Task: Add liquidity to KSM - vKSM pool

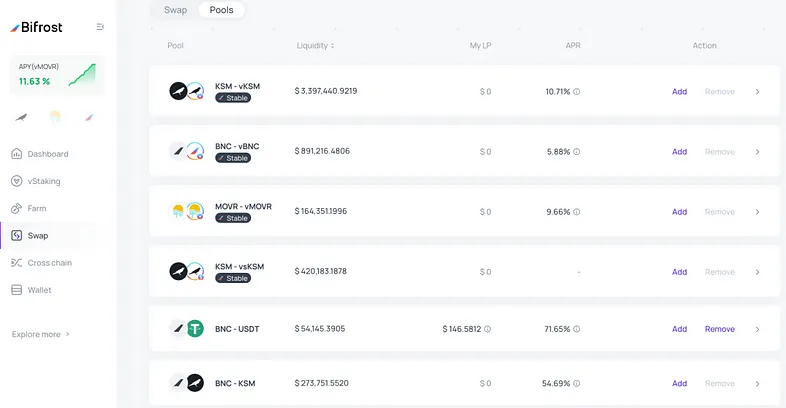Action: pyautogui.click(x=679, y=92)
